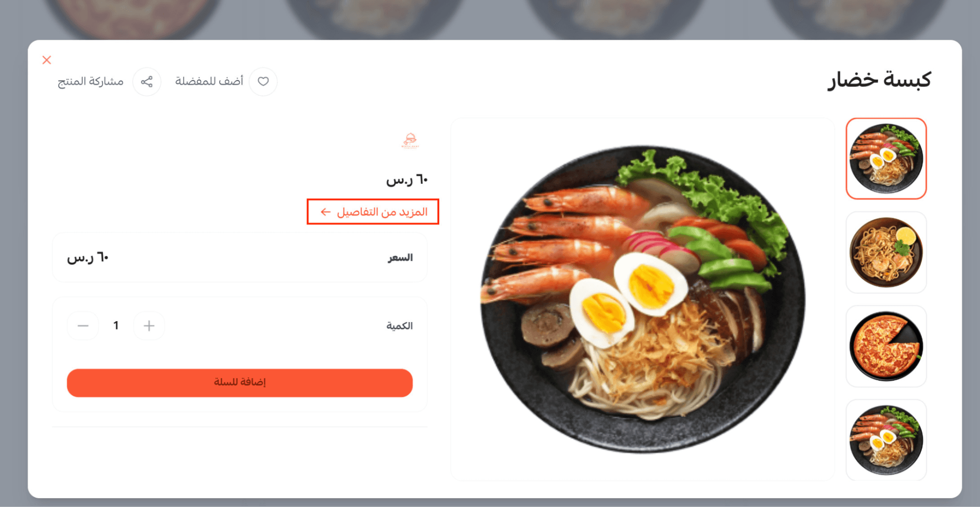
Task: Toggle the heart favorite icon
Action: coord(263,81)
